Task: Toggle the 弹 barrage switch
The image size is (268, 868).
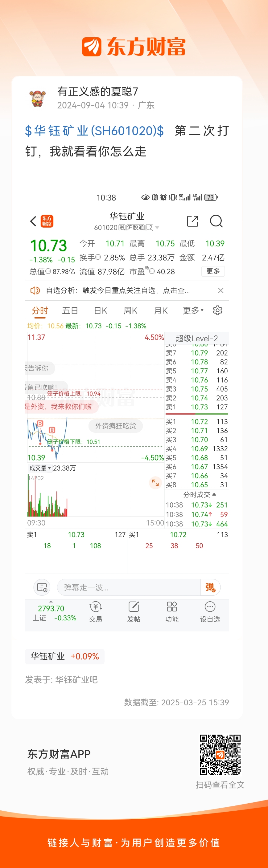Action: (x=210, y=587)
